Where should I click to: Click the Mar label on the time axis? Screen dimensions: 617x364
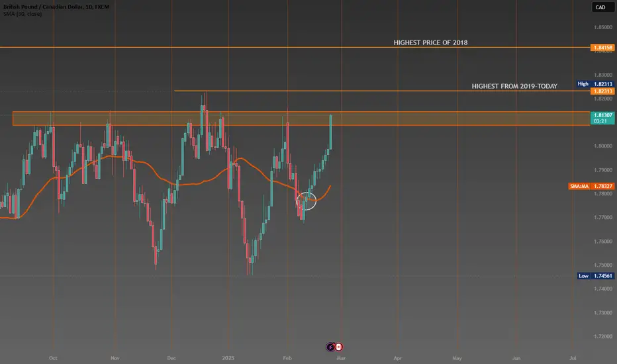click(341, 358)
